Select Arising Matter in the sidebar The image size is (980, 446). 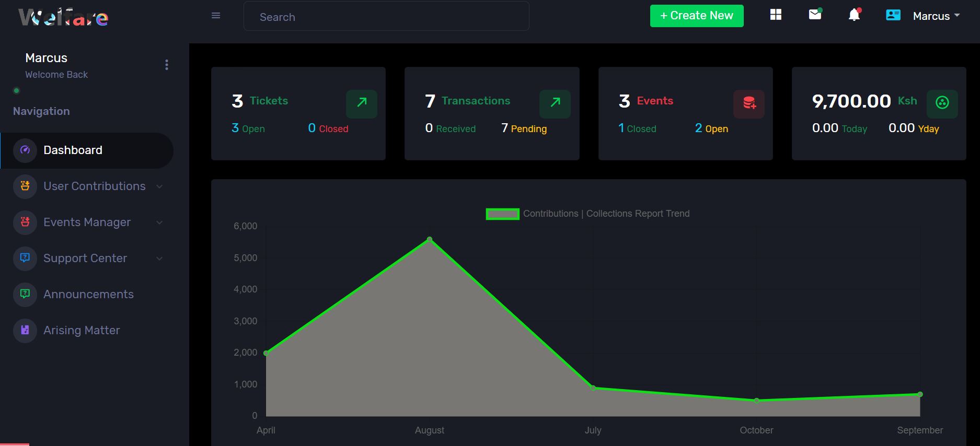pyautogui.click(x=82, y=331)
